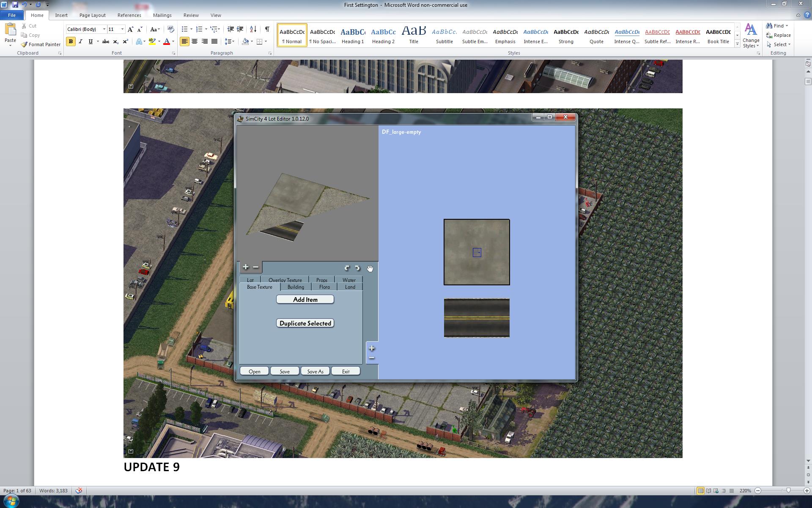Zoom in the Lot Editor 3D preview
The image size is (812, 508).
[x=246, y=267]
